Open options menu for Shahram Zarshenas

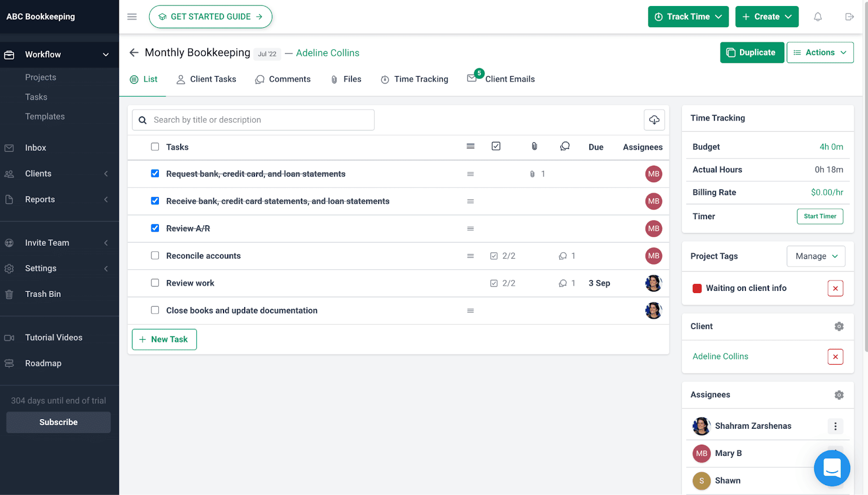click(835, 426)
